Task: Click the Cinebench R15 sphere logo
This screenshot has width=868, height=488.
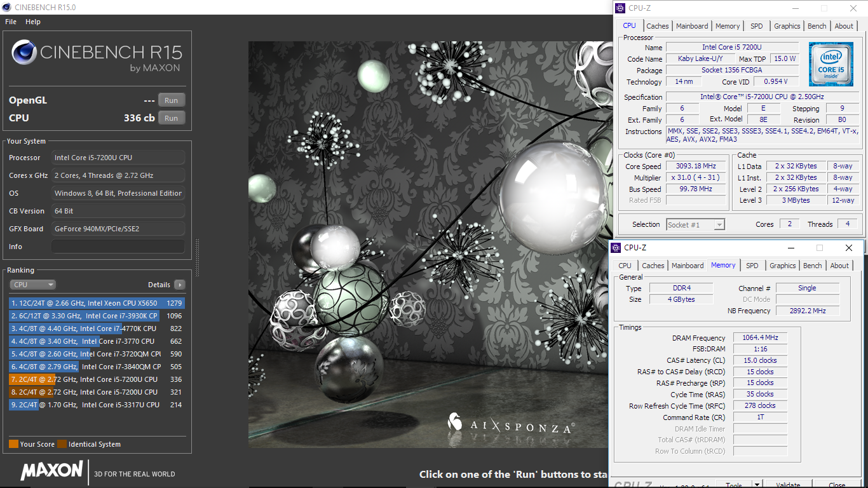Action: click(24, 52)
